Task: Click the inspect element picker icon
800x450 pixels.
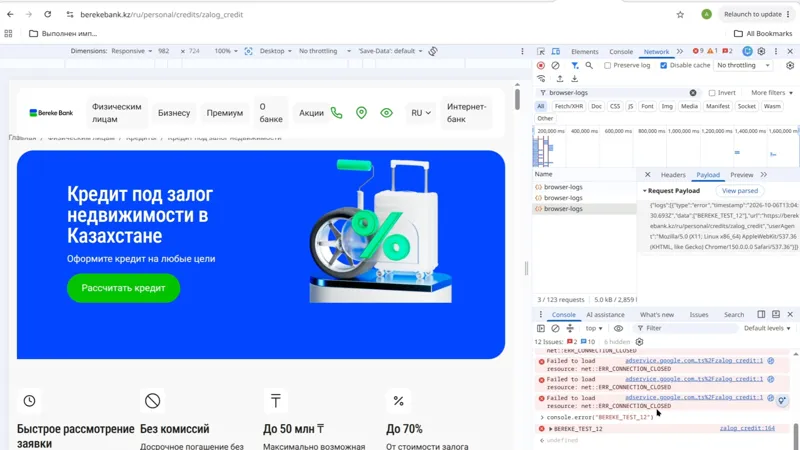Action: pyautogui.click(x=541, y=52)
